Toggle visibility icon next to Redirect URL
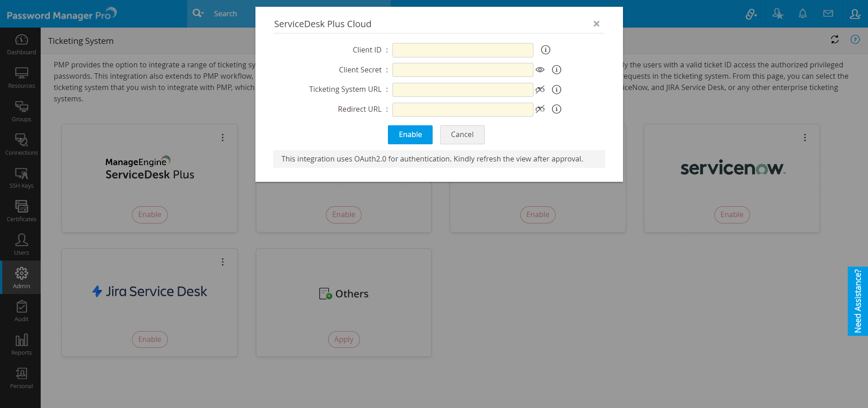The height and width of the screenshot is (408, 868). click(x=540, y=109)
